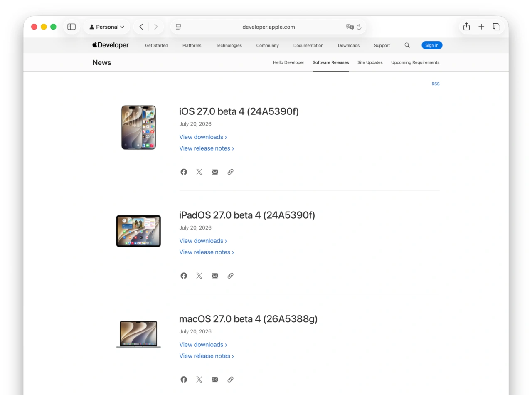View release notes for iOS 27.0 beta 4
532x395 pixels.
[207, 148]
